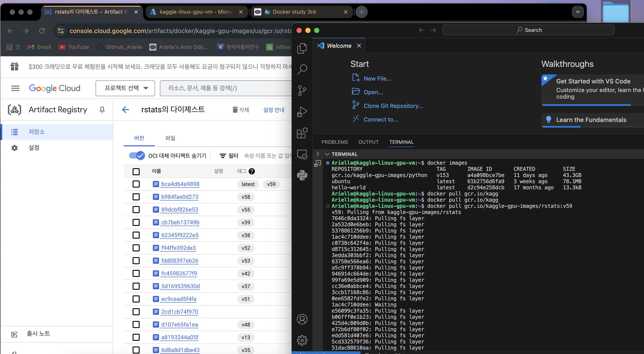Image resolution: width=644 pixels, height=354 pixels.
Task: Open site information icon in address bar
Action: click(61, 31)
